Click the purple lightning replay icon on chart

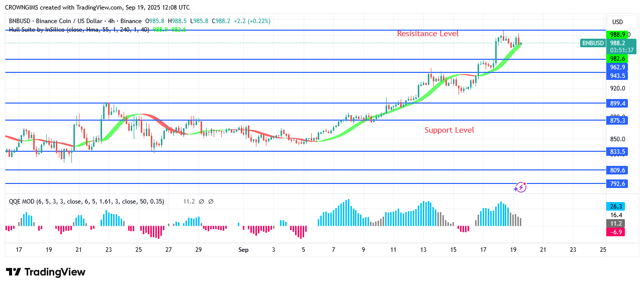point(520,187)
